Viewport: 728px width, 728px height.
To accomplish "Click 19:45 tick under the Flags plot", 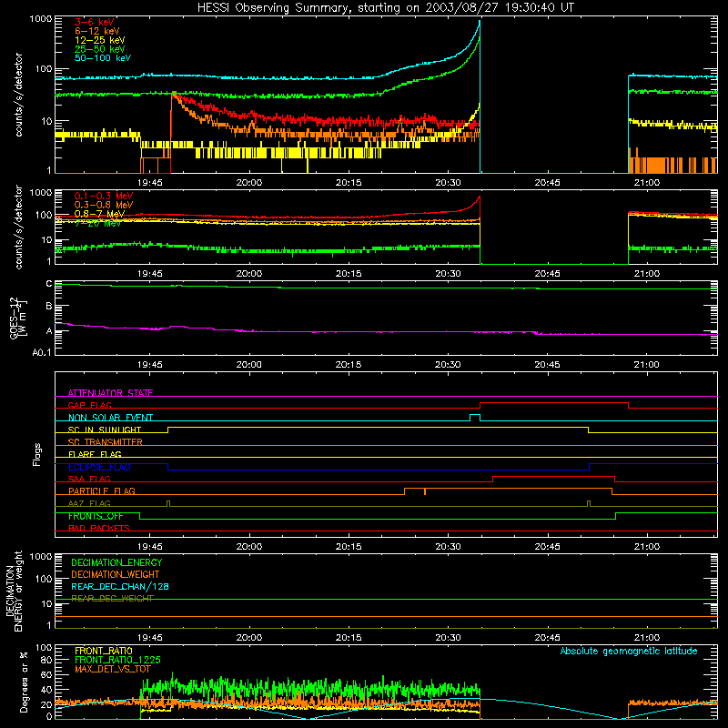I will tap(150, 547).
